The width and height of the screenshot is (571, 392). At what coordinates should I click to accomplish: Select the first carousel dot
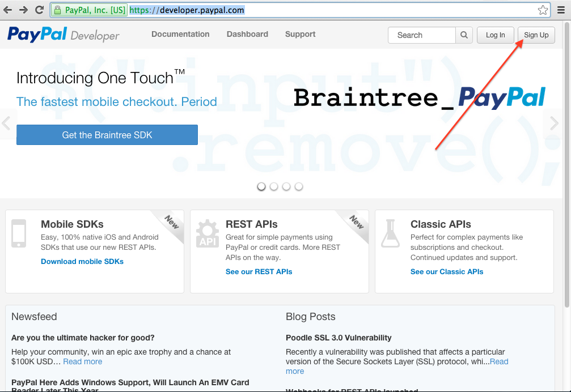pyautogui.click(x=261, y=186)
